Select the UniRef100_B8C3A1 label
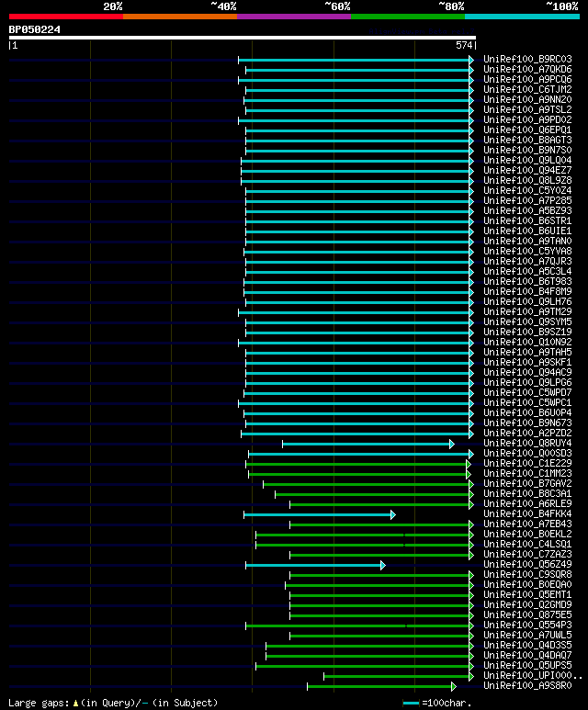 527,493
